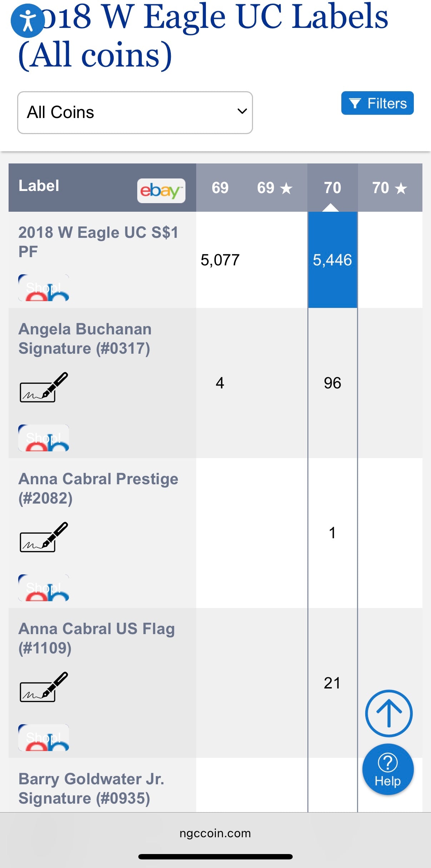Screen dimensions: 431x868
Task: Open the accessibility options icon
Action: 28,21
